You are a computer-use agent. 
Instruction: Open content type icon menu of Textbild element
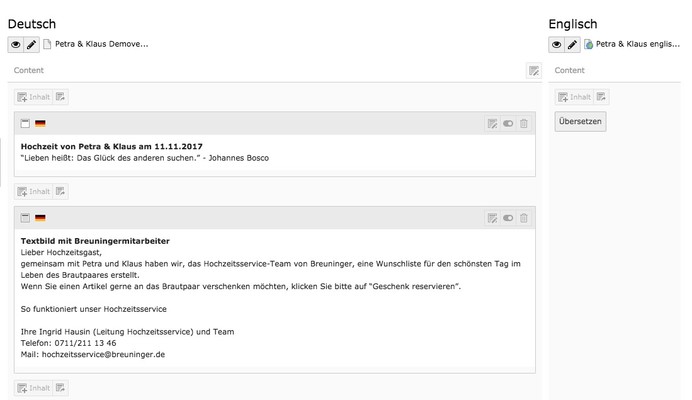[25, 218]
